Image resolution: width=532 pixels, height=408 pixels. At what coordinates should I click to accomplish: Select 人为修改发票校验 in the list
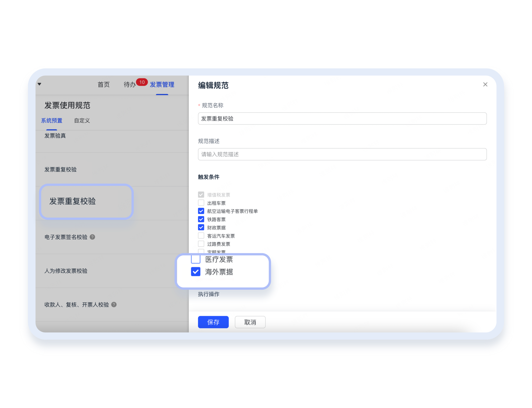tap(66, 271)
